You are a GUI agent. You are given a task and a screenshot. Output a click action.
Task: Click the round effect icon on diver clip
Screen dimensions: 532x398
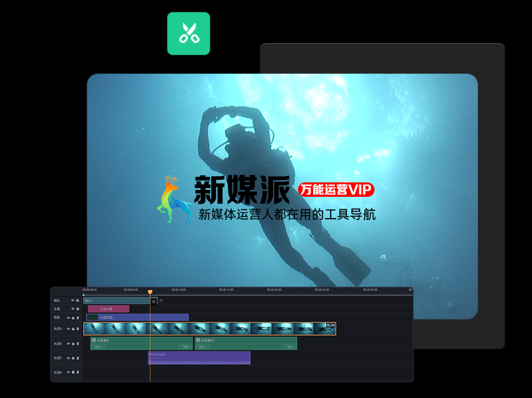(328, 325)
